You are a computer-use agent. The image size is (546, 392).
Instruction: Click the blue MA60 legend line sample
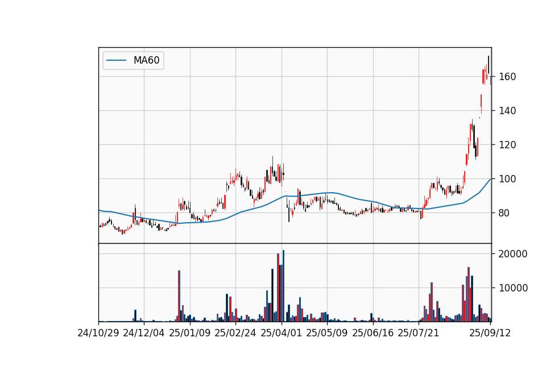[x=116, y=61]
